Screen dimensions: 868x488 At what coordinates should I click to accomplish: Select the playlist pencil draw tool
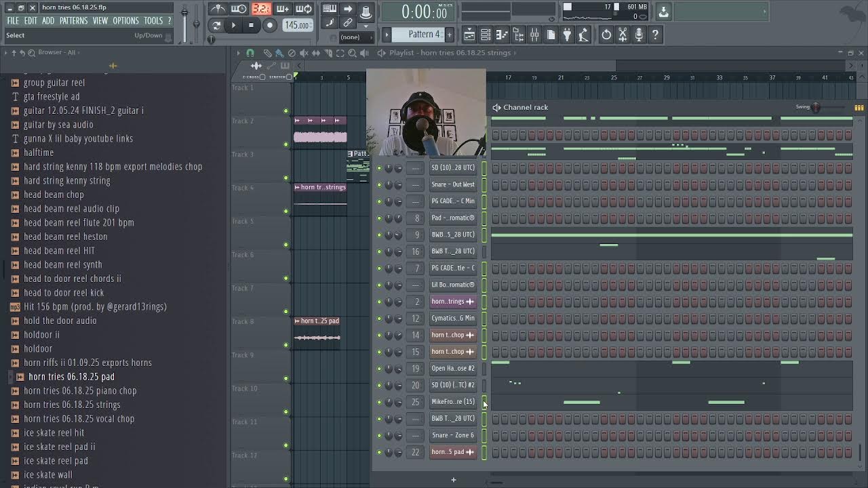click(267, 53)
